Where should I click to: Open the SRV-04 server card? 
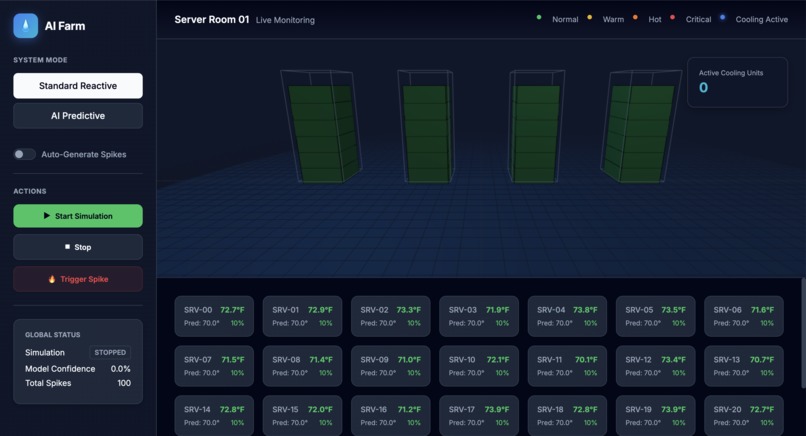pyautogui.click(x=567, y=316)
